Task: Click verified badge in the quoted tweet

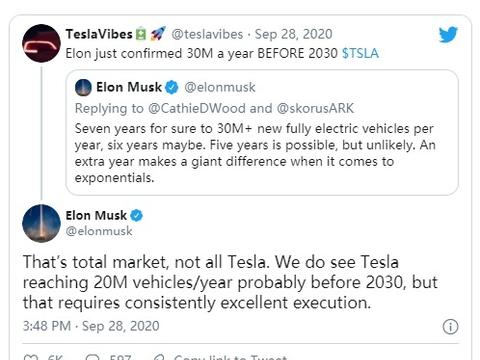Action: coord(172,87)
